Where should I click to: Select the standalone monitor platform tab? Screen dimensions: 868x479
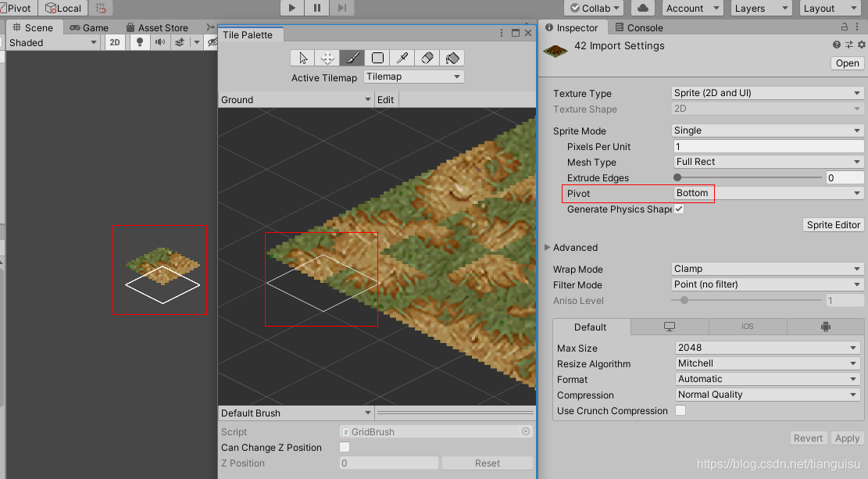pyautogui.click(x=670, y=327)
